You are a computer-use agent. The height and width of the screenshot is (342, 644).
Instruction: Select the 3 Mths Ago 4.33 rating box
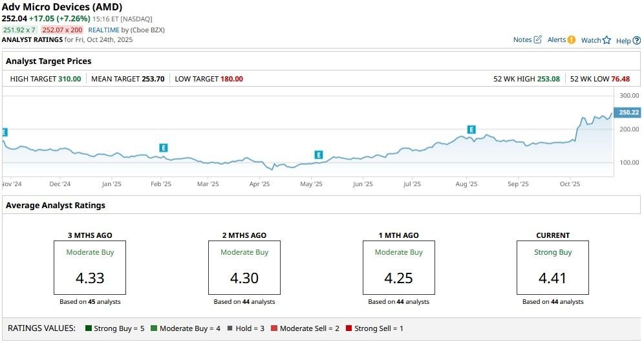pyautogui.click(x=89, y=266)
